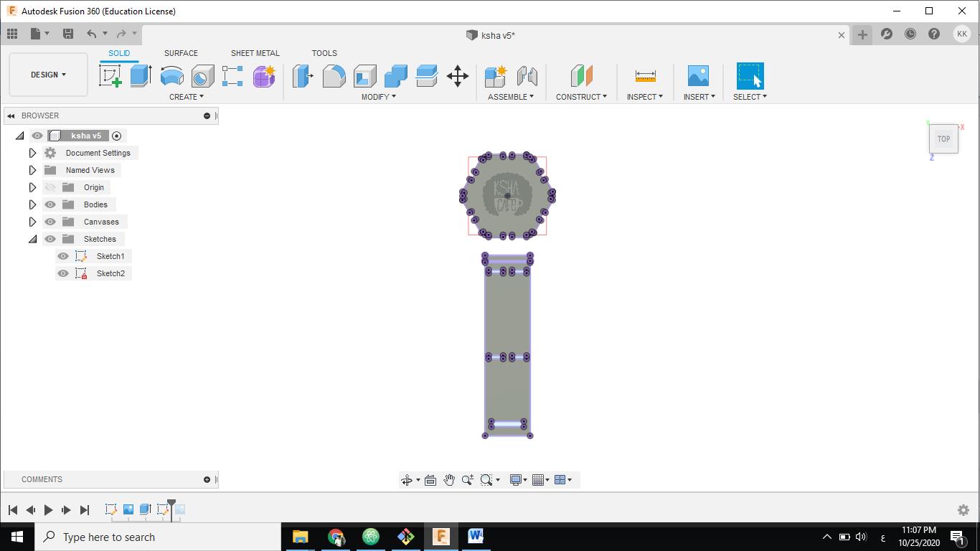Undo the last action
The image size is (980, 551).
coord(91,34)
